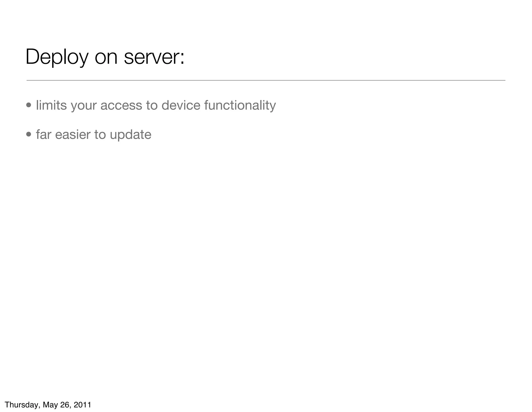Screen dimensions: 532x412
Task: Click the word 'far' in second bullet
Action: [43, 134]
